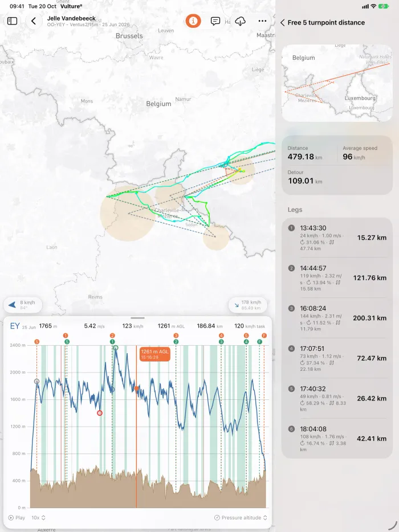Toggle the sidebar panel icon

(12, 21)
